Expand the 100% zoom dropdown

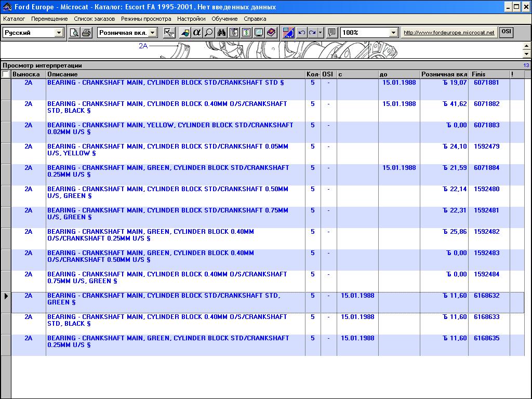393,33
